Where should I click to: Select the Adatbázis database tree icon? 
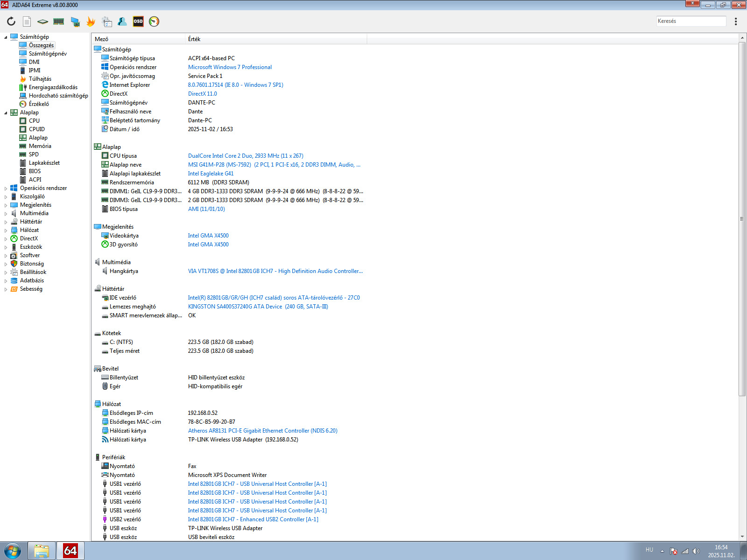14,280
